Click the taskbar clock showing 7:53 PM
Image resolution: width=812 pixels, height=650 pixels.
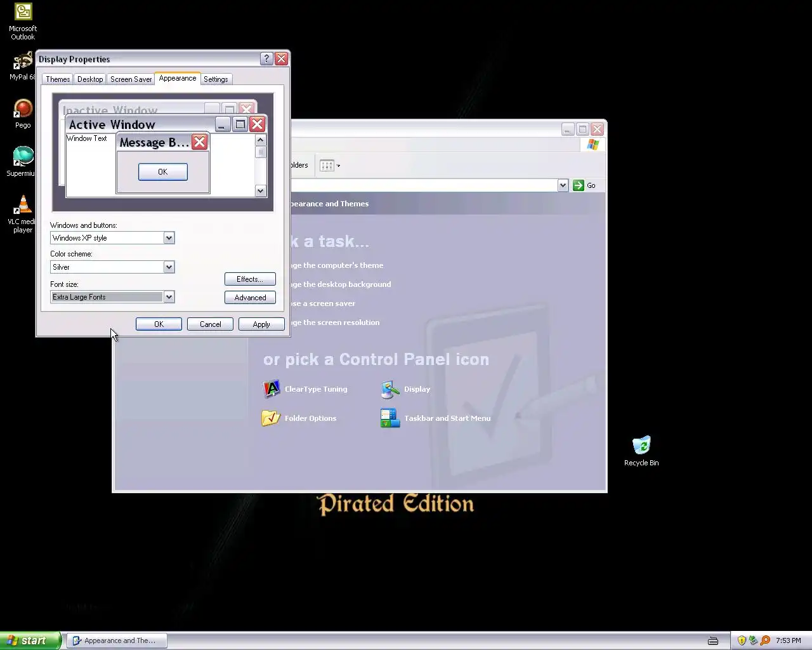788,640
